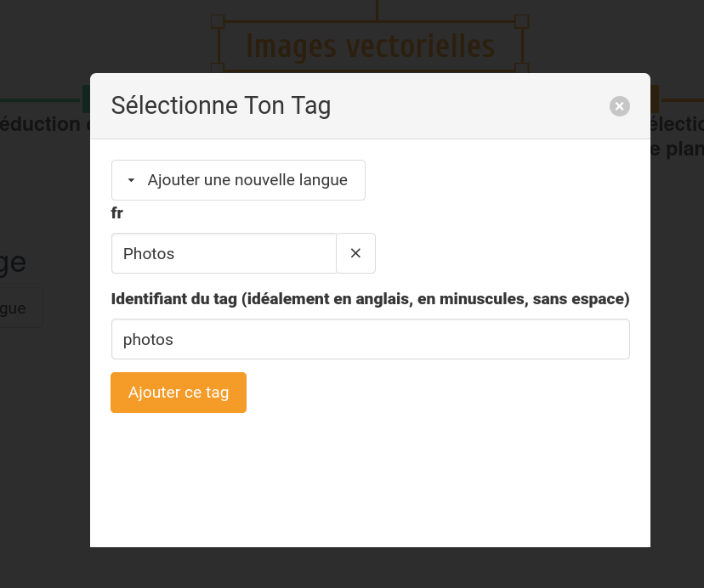Select the circular close icon of the dialog
Viewport: 704px width, 588px height.
coord(619,105)
